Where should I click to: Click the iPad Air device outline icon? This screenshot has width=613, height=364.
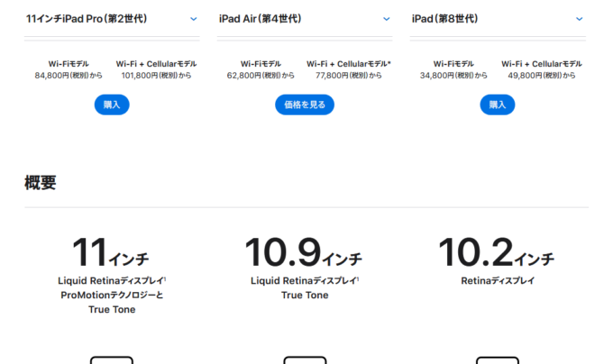[x=305, y=359]
